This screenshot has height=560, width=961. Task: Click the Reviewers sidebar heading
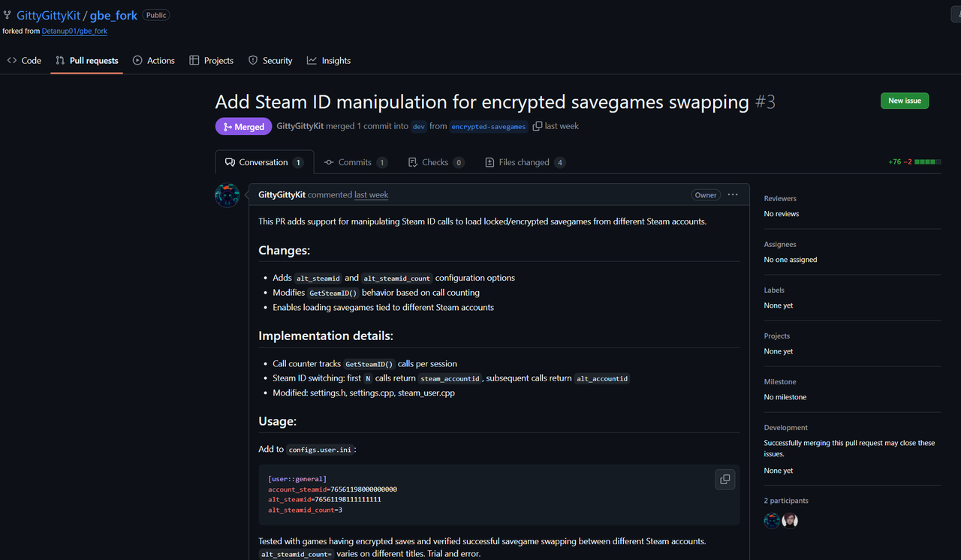pos(780,198)
